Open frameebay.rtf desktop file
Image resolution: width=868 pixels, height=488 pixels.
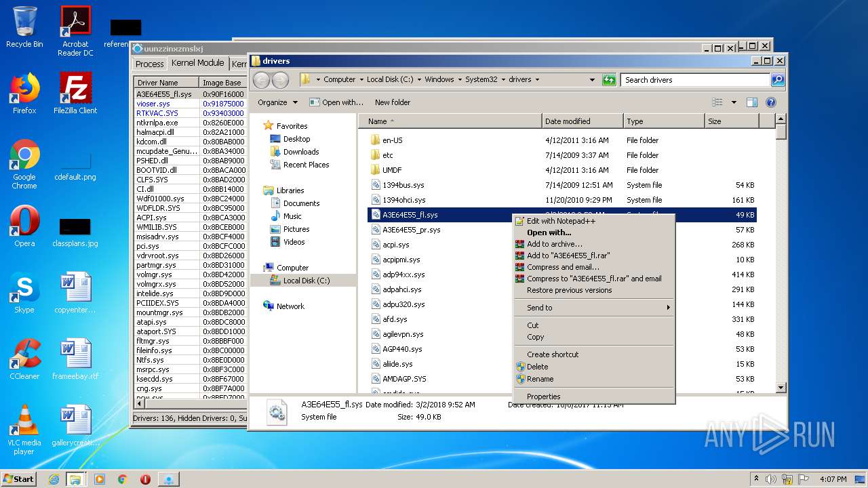pos(75,359)
